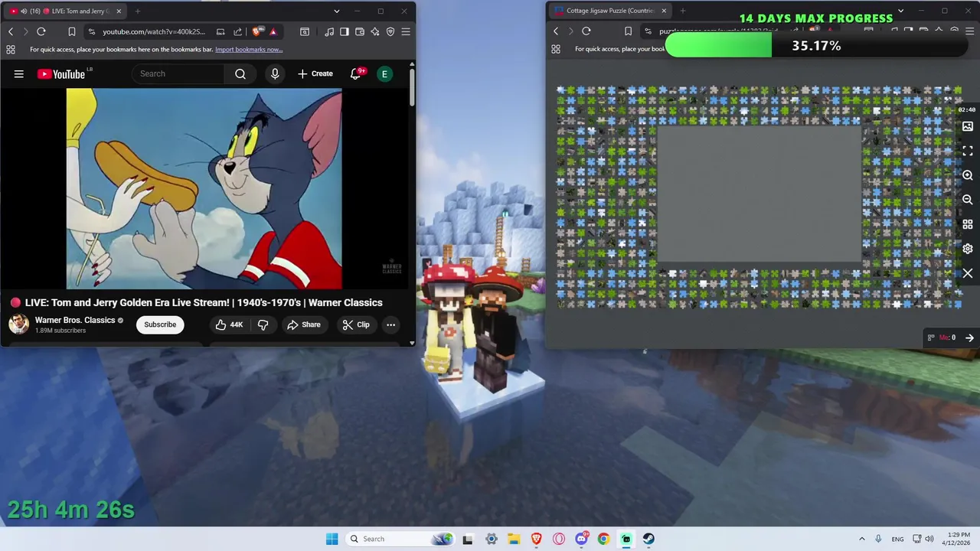
Task: Click Import bookmarks now link
Action: [x=249, y=50]
